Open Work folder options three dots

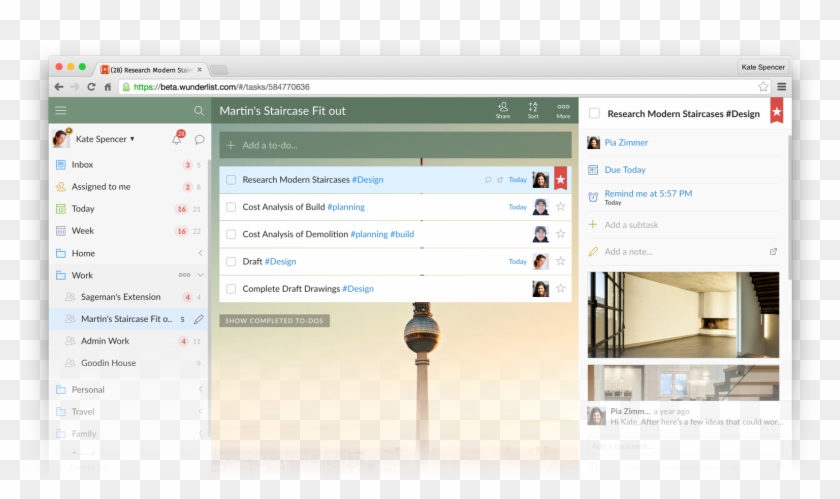pyautogui.click(x=184, y=275)
